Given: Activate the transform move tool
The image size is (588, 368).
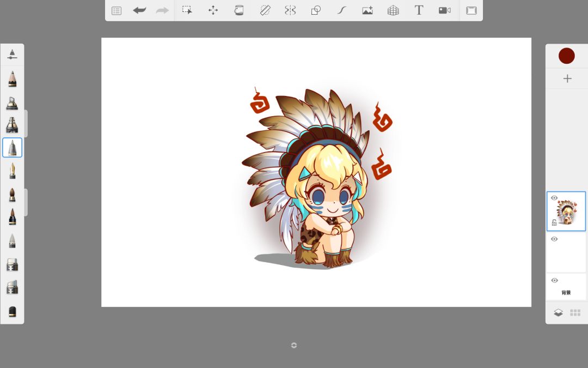Looking at the screenshot, I should click(x=213, y=10).
